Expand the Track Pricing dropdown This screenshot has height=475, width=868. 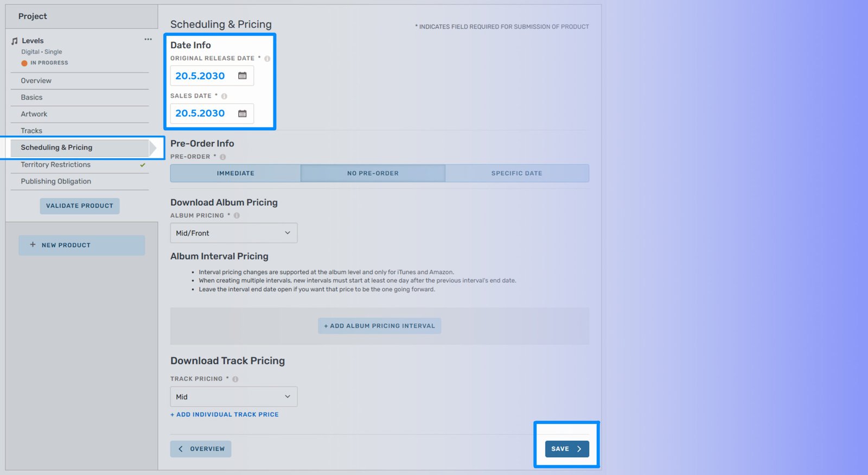pyautogui.click(x=233, y=397)
